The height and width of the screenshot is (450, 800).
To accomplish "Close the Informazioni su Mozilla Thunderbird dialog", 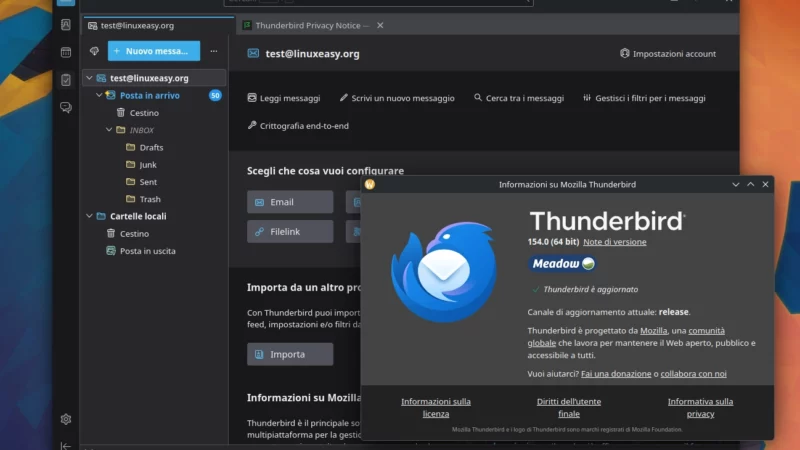I will 765,185.
